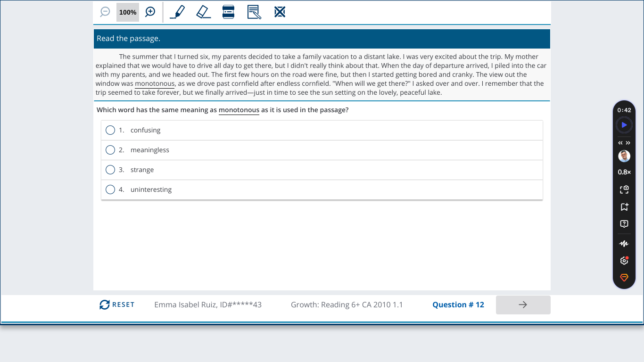This screenshot has height=362, width=644.
Task: Open the notepad tool
Action: [254, 12]
